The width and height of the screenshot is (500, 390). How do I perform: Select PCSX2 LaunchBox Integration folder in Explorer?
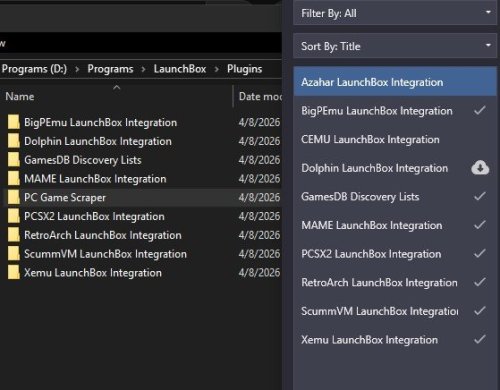click(x=94, y=216)
